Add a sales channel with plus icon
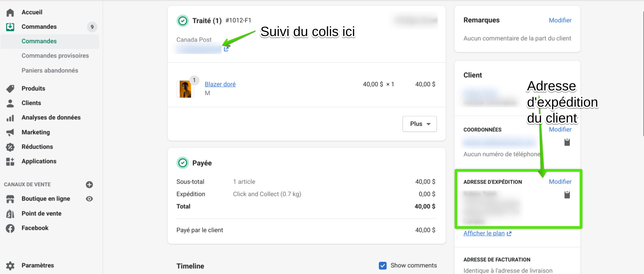644x274 pixels. (x=89, y=185)
